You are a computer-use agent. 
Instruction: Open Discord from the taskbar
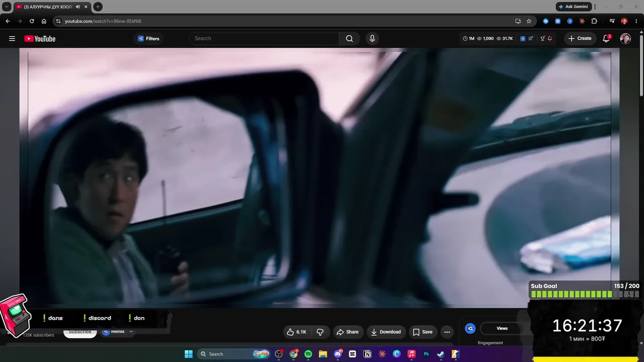click(x=338, y=354)
